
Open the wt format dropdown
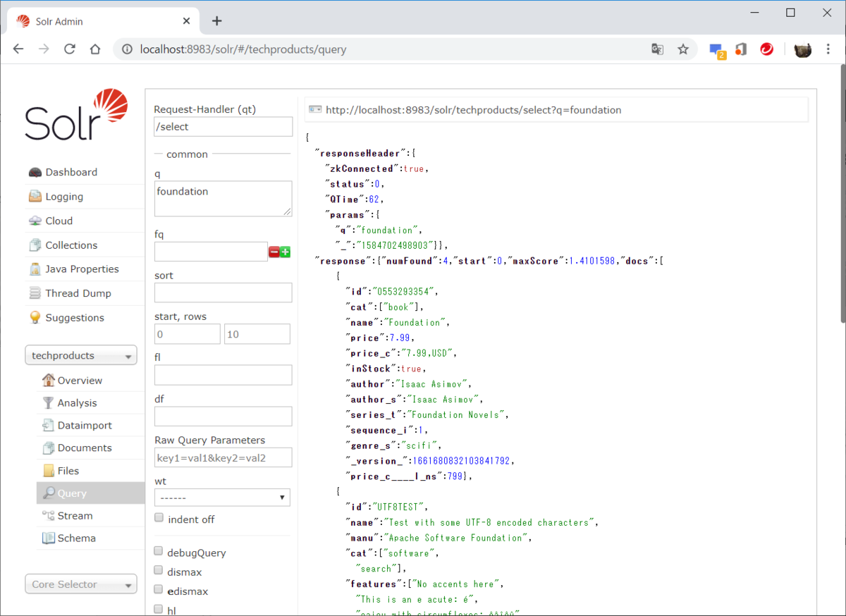pos(222,497)
